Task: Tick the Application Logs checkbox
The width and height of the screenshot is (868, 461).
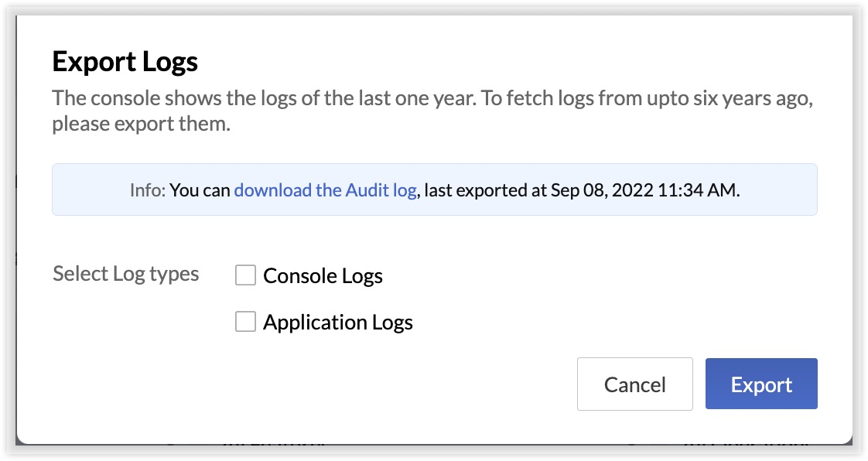Action: 245,322
